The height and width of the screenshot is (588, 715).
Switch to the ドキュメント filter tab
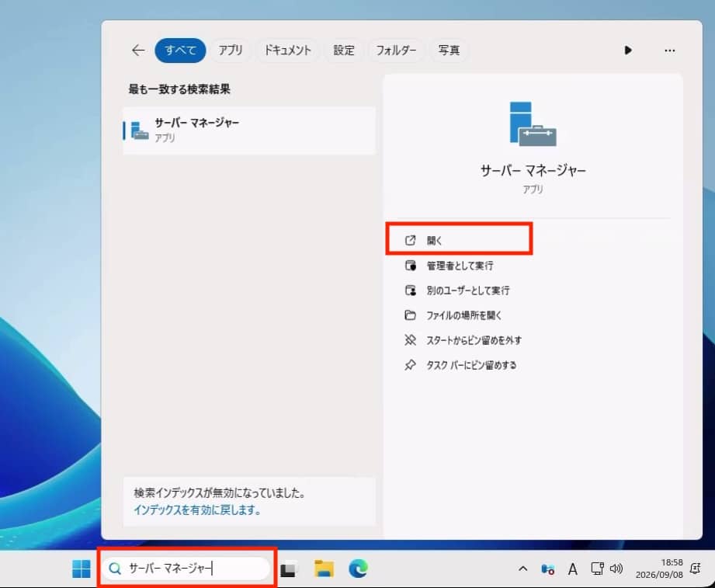point(288,50)
